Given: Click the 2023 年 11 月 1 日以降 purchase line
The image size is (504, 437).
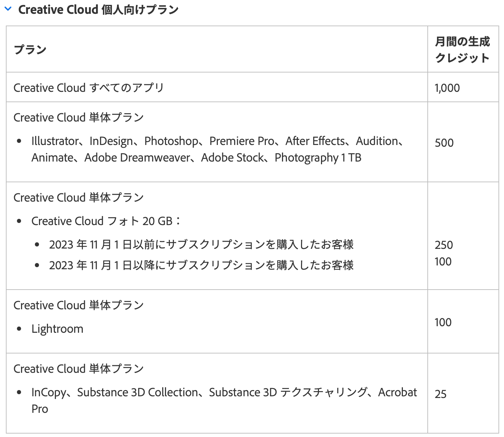Looking at the screenshot, I should [201, 265].
